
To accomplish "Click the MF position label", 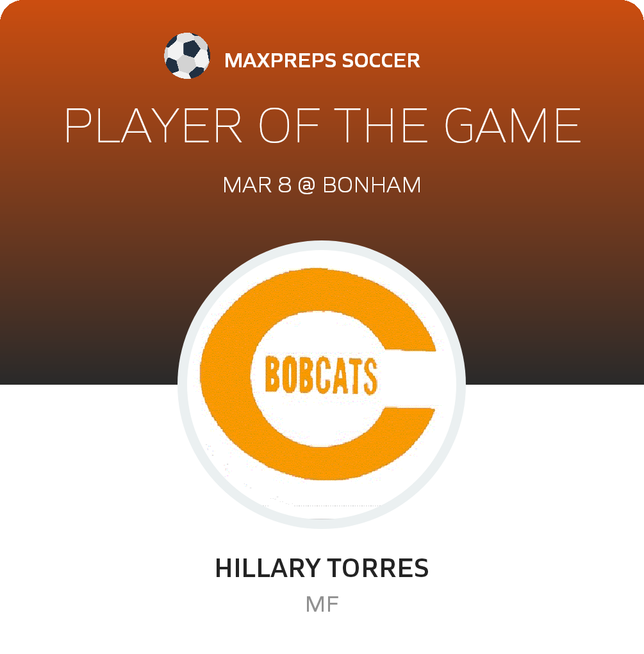I will click(x=322, y=604).
